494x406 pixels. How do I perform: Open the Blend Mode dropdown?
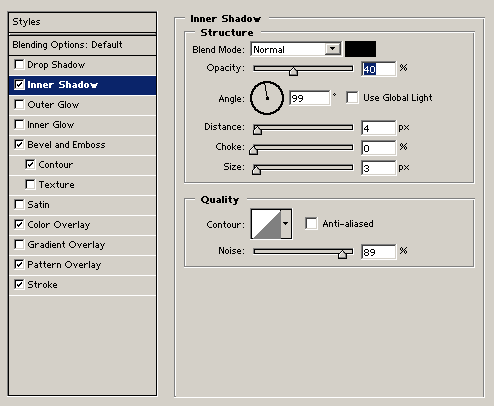point(296,49)
